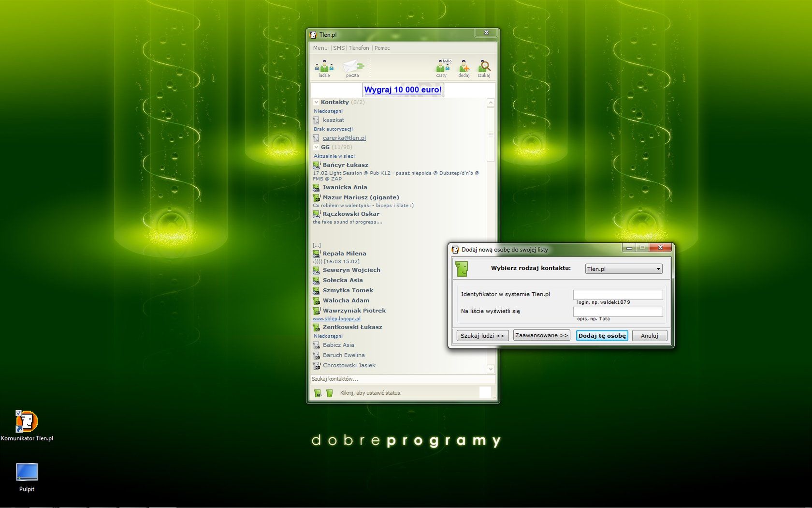Open the SMS menu item
This screenshot has height=508, width=812.
[x=339, y=48]
